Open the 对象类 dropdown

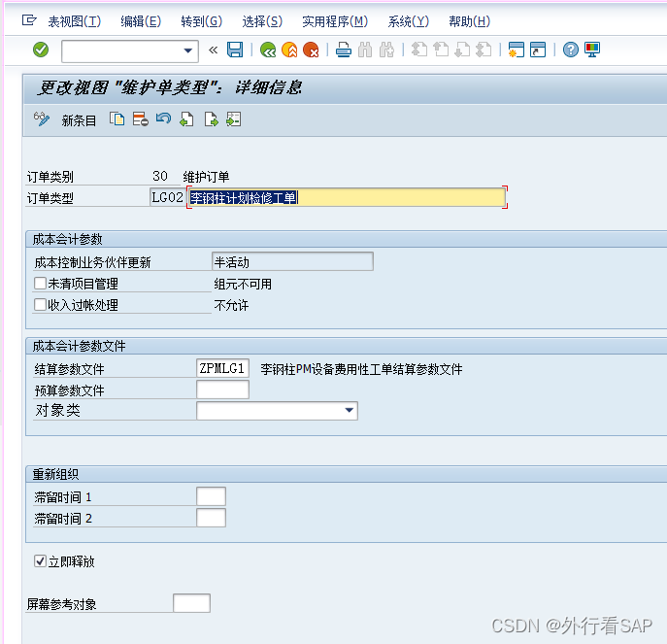(349, 410)
